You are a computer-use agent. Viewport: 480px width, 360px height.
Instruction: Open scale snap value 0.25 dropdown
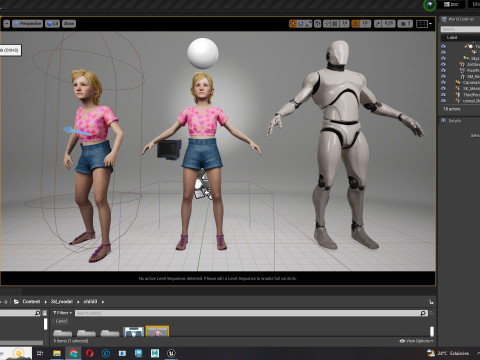coord(389,24)
